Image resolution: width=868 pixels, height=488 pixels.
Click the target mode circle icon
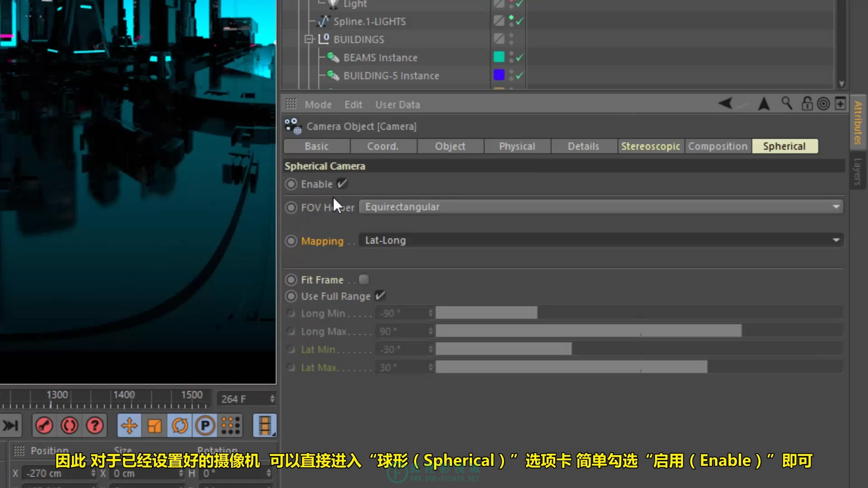coord(824,103)
